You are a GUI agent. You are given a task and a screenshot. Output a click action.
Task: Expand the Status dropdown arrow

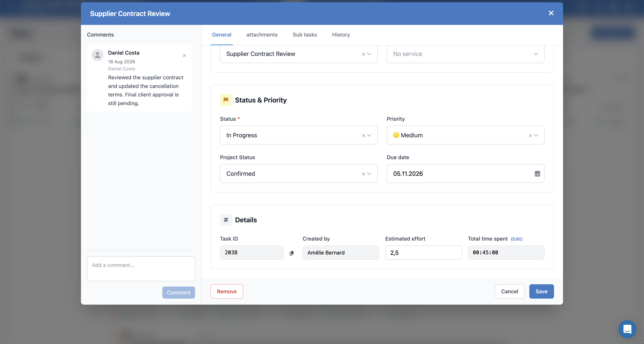(x=369, y=135)
